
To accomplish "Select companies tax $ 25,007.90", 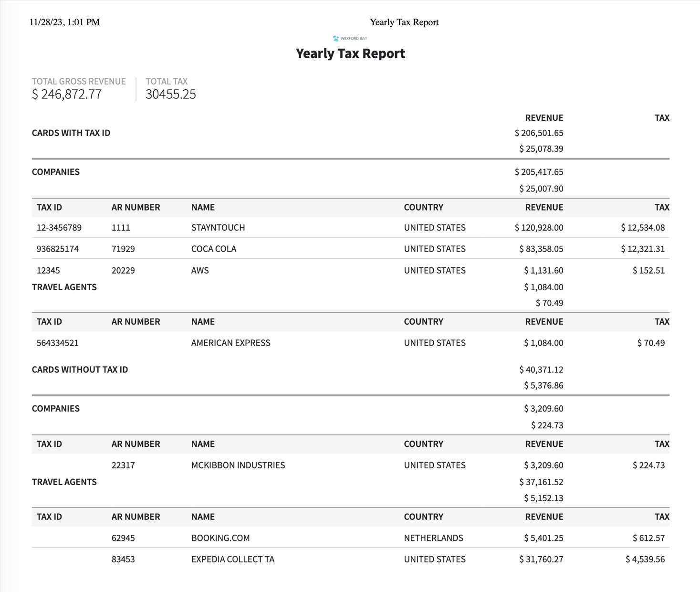I will click(x=541, y=188).
